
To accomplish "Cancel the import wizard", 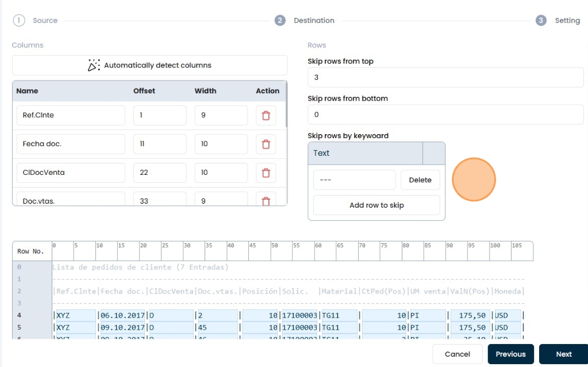I will (x=457, y=354).
